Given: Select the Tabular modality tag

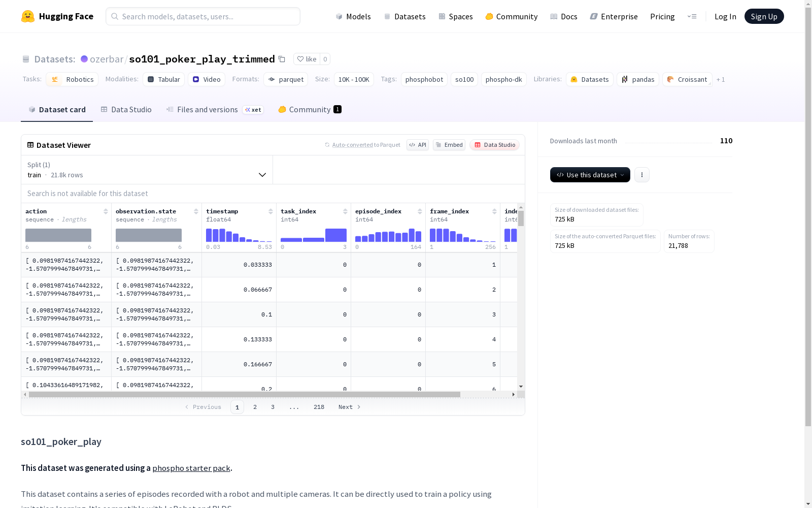Looking at the screenshot, I should coord(163,79).
